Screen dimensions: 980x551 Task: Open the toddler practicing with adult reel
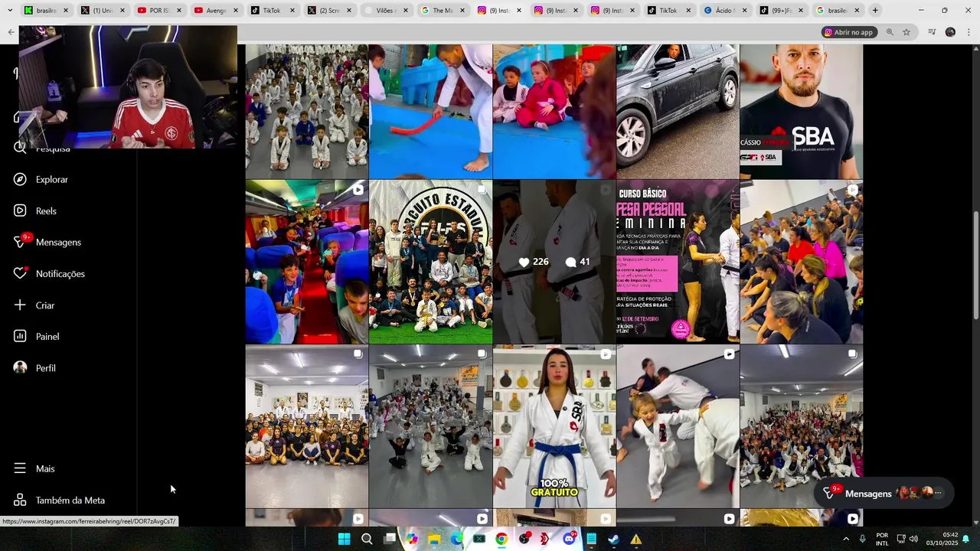[678, 426]
